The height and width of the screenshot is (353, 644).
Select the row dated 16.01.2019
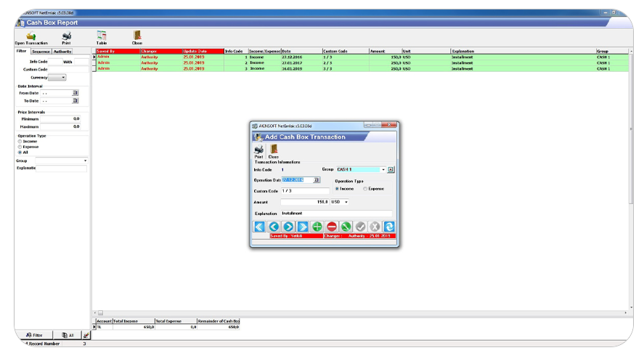point(362,68)
